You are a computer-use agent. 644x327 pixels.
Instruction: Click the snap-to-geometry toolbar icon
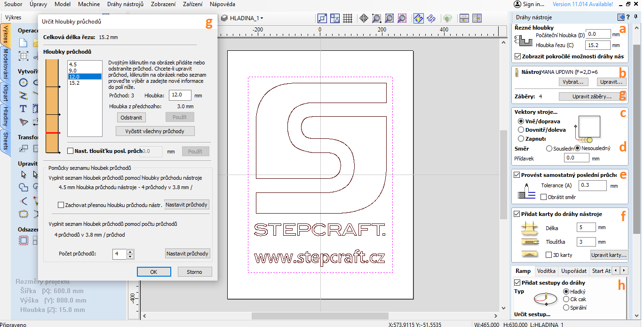(x=322, y=18)
